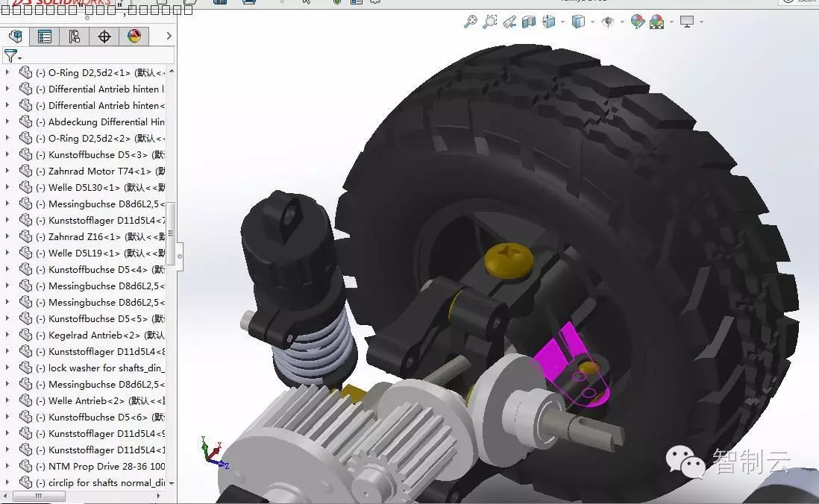The height and width of the screenshot is (504, 819).
Task: Select the yellow screw head on hub
Action: 508,259
